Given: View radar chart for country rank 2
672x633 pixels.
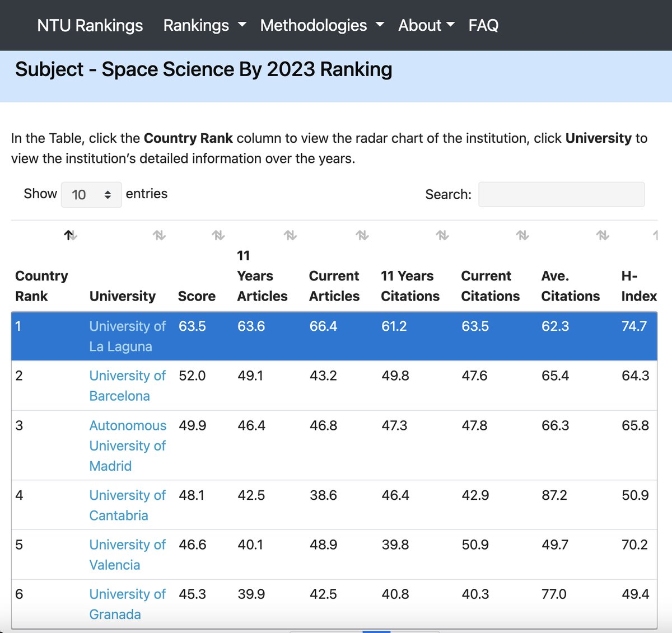Looking at the screenshot, I should click(x=19, y=376).
